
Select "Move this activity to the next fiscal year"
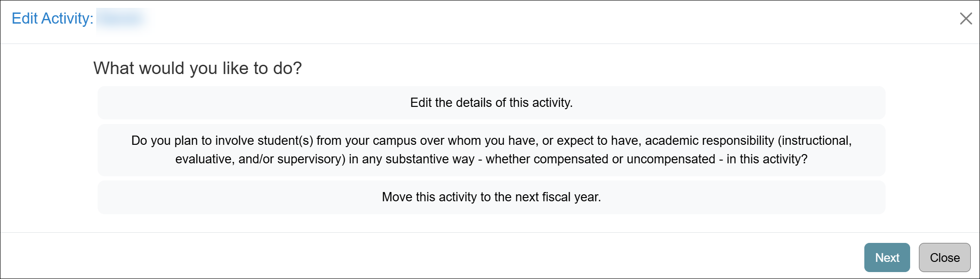click(x=490, y=197)
